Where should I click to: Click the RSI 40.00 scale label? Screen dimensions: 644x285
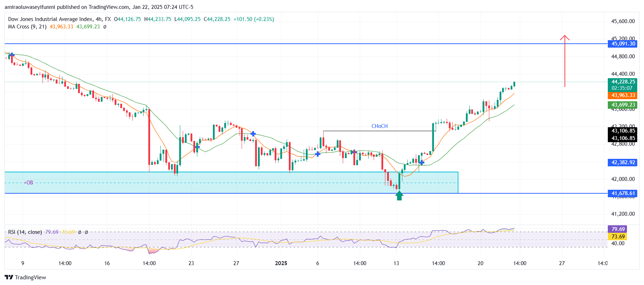pyautogui.click(x=618, y=243)
